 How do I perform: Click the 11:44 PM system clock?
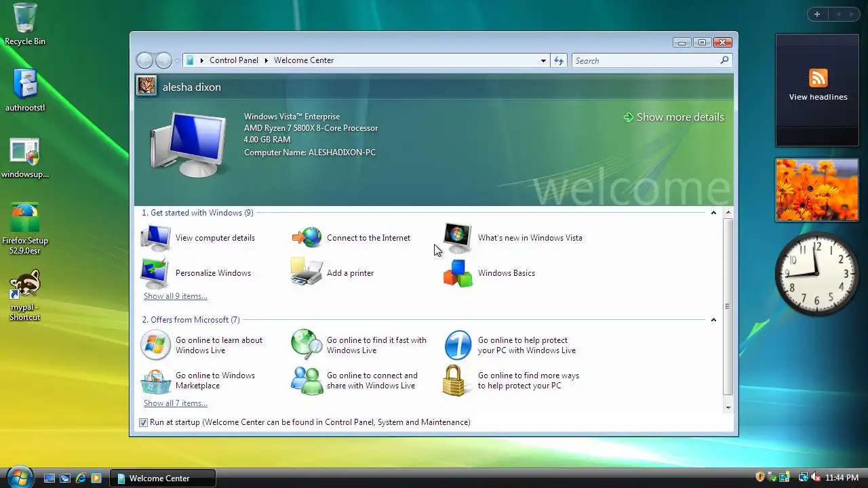(842, 478)
